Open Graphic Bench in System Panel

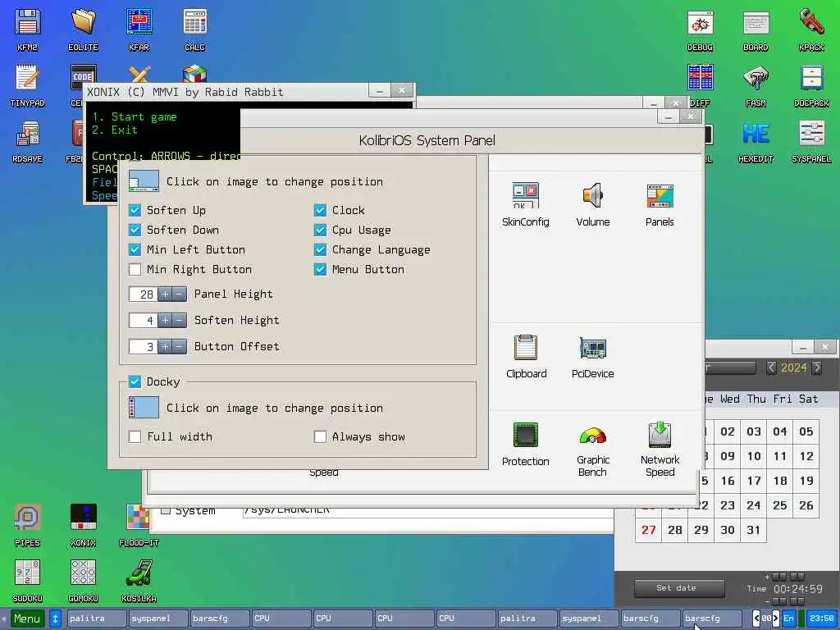click(x=592, y=450)
